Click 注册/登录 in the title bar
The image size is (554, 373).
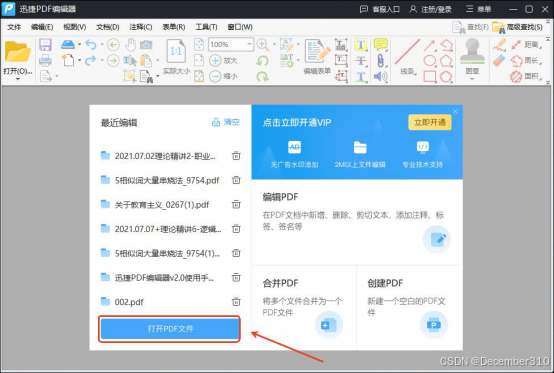click(x=430, y=9)
